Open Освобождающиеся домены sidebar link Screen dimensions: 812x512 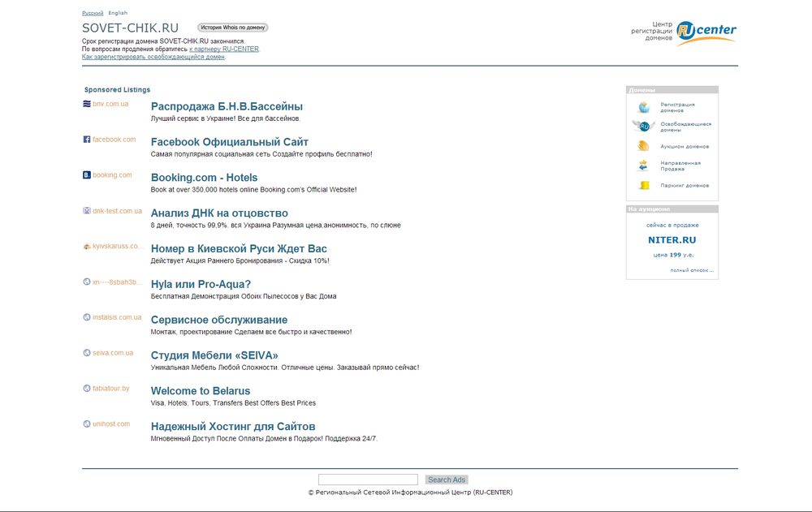pos(685,127)
